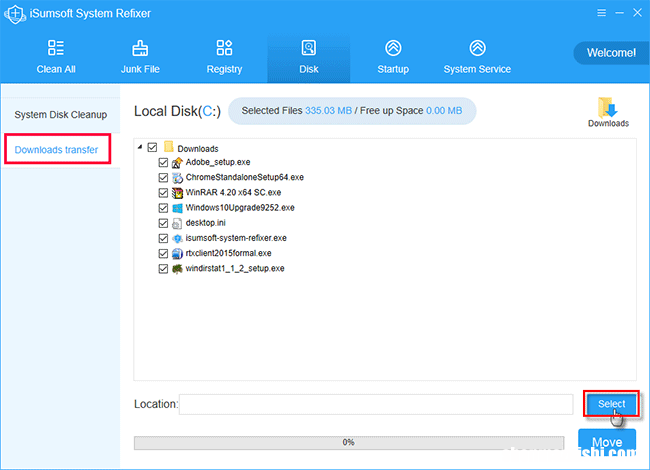
Task: Select the Adobe_setup.exe file name
Action: pos(218,162)
